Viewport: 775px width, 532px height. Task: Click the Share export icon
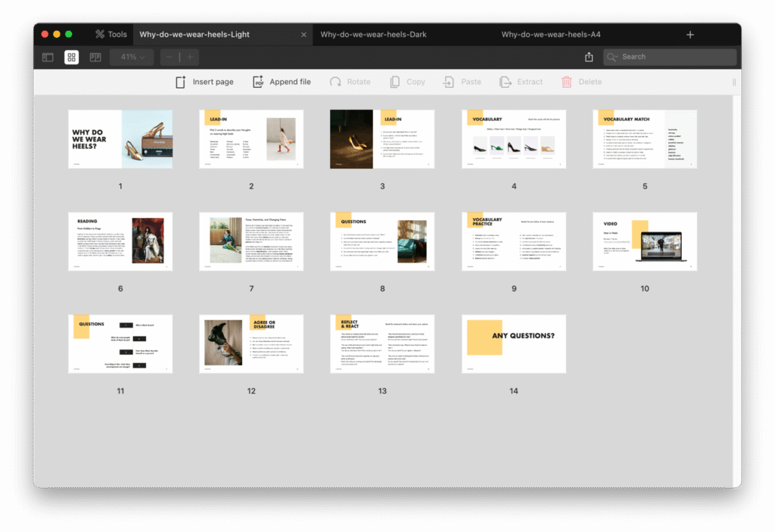(x=589, y=57)
